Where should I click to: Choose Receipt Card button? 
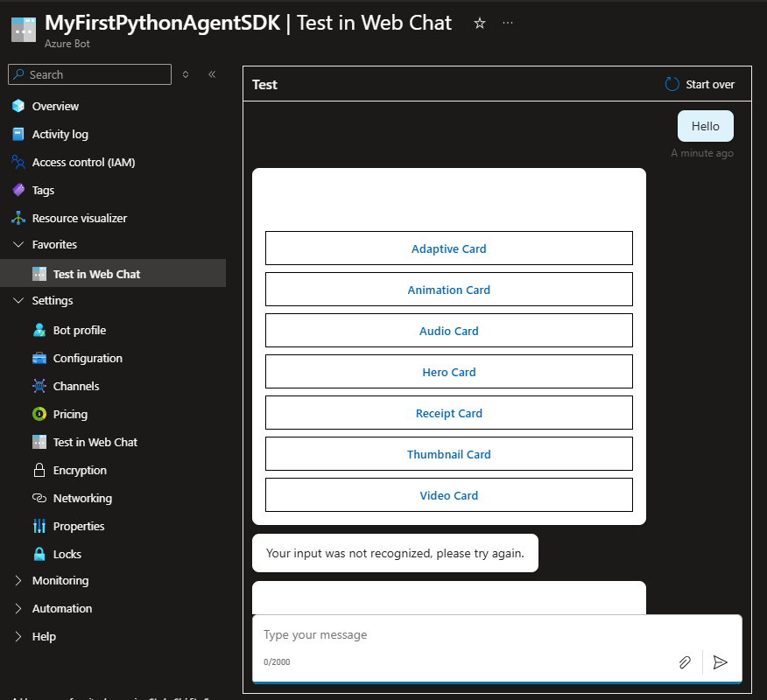[x=448, y=413]
